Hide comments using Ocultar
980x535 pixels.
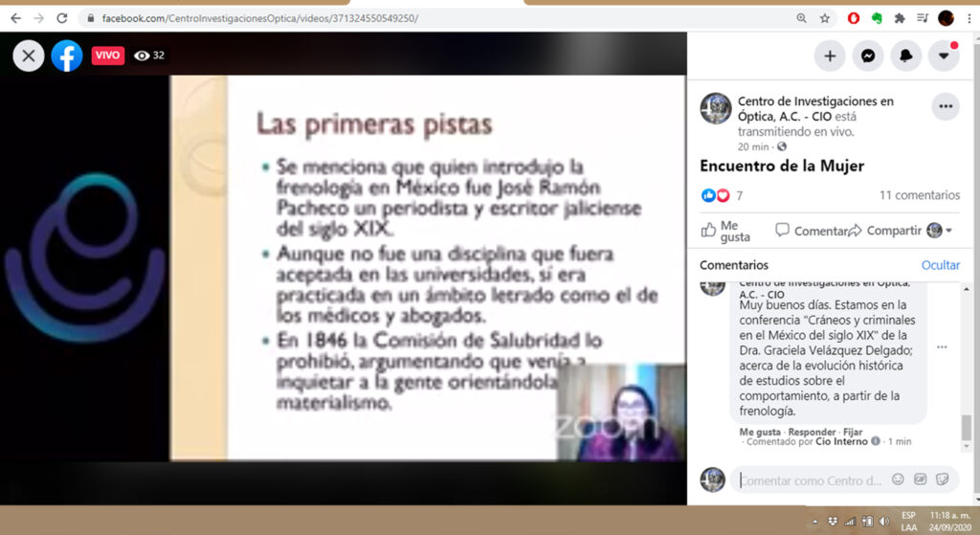click(x=940, y=265)
